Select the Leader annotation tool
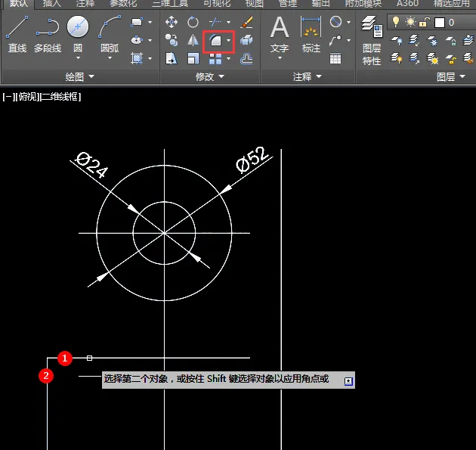The width and height of the screenshot is (476, 450). (335, 40)
